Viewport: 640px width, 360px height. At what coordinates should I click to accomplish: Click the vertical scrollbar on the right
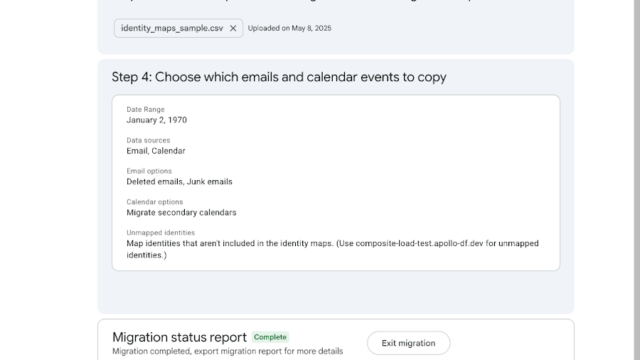pyautogui.click(x=637, y=180)
